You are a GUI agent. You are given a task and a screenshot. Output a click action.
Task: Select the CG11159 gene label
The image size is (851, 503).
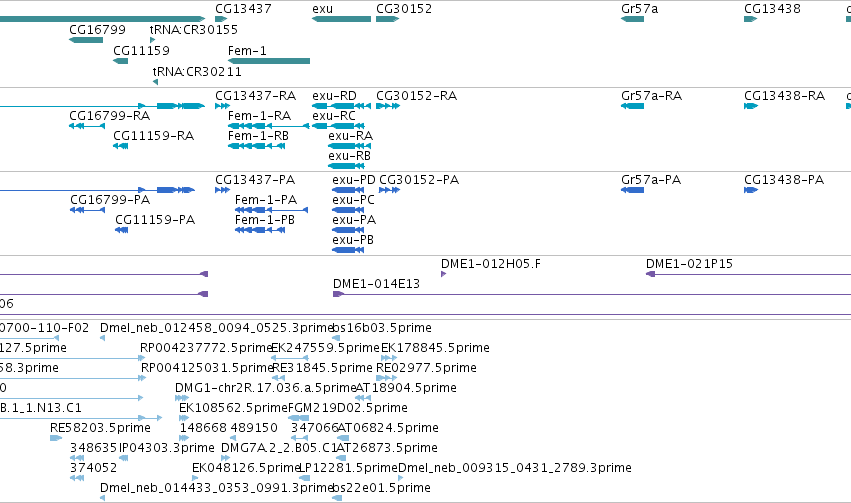tap(141, 50)
